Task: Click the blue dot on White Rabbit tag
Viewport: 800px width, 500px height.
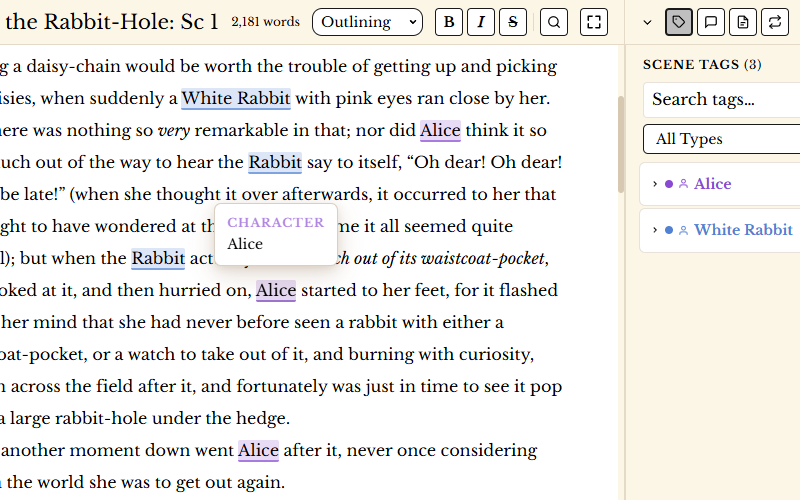Action: [669, 230]
